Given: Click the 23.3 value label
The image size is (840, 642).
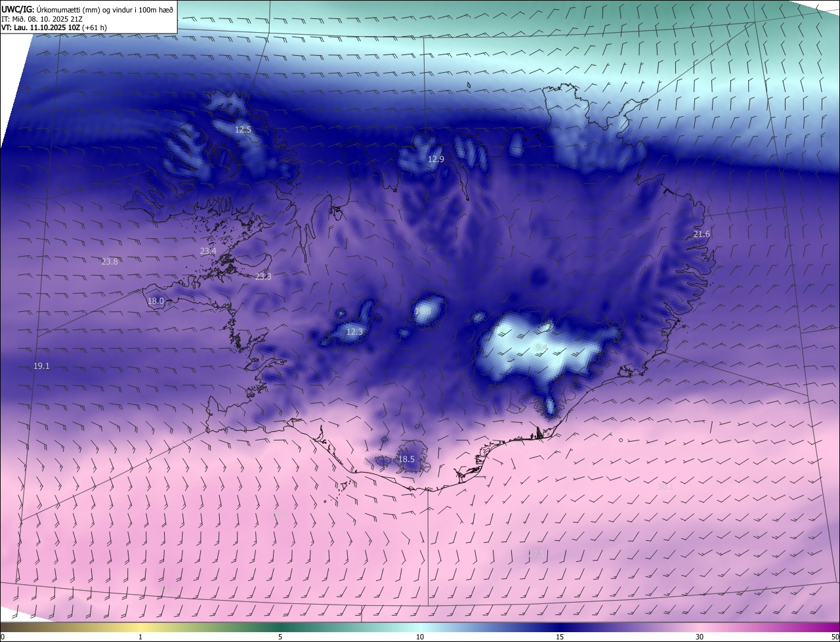Looking at the screenshot, I should tap(263, 276).
